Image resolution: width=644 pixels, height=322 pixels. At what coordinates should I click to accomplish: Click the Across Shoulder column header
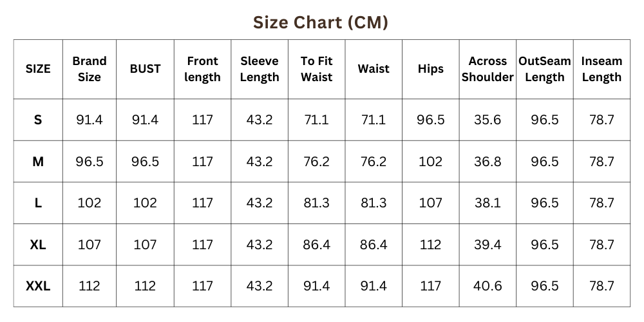pyautogui.click(x=488, y=69)
